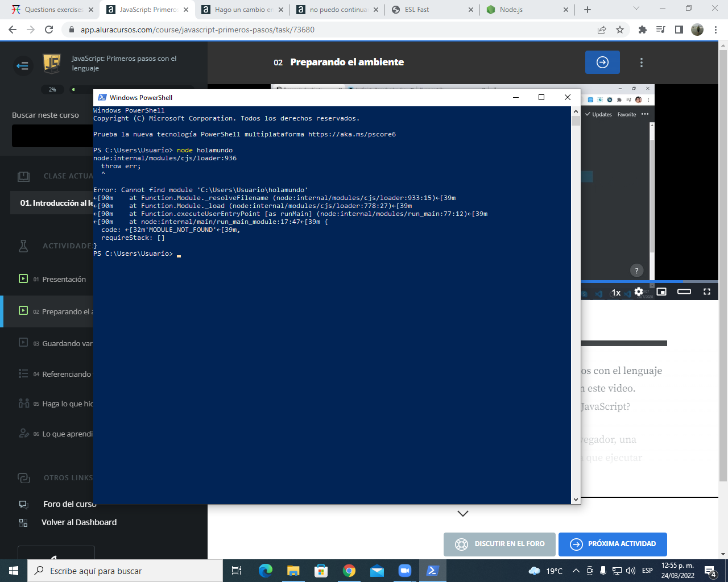Open Zoom from taskbar
The height and width of the screenshot is (582, 728).
coord(404,571)
